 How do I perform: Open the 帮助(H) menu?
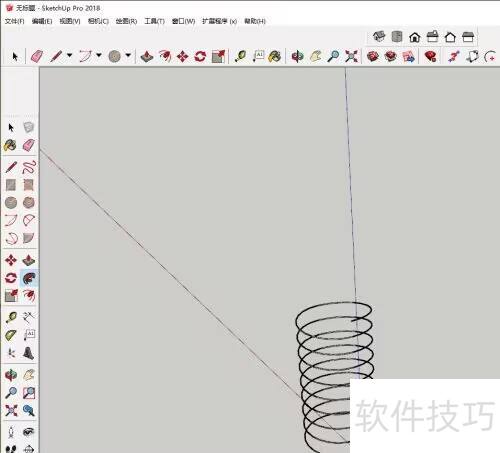255,21
